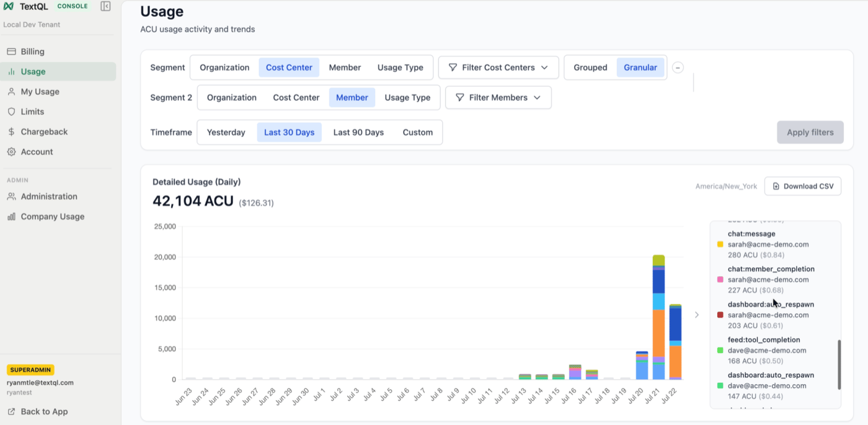This screenshot has width=868, height=425.
Task: Set timeframe to Yesterday
Action: [x=226, y=132]
